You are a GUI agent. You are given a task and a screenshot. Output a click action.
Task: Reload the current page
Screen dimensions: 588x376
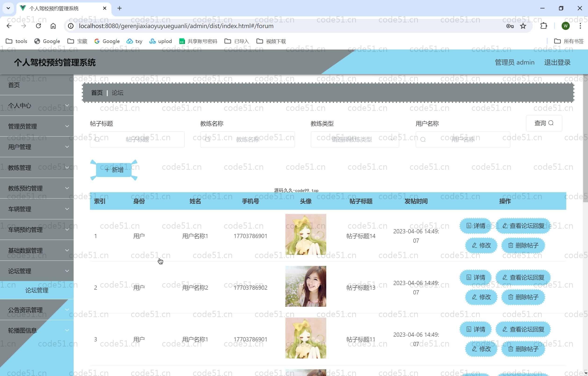[x=38, y=26]
